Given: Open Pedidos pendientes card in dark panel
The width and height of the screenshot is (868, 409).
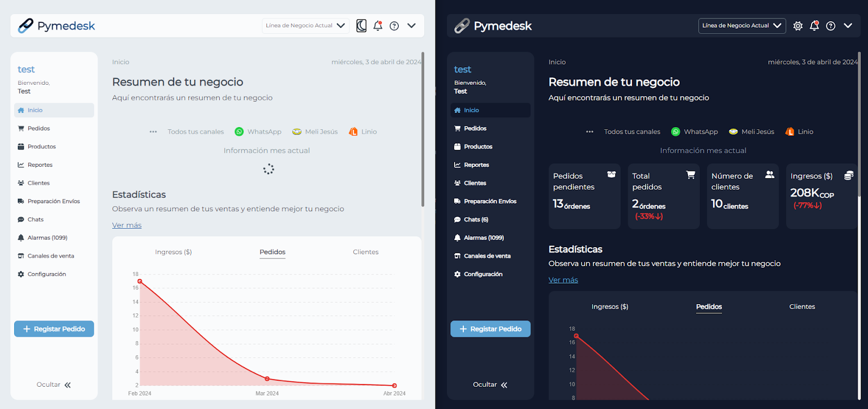Looking at the screenshot, I should click(584, 196).
